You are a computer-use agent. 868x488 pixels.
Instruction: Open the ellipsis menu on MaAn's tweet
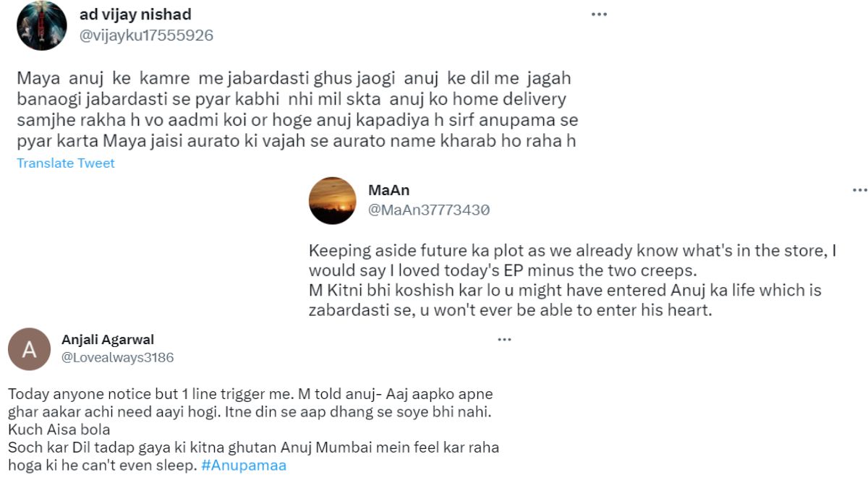pos(859,189)
